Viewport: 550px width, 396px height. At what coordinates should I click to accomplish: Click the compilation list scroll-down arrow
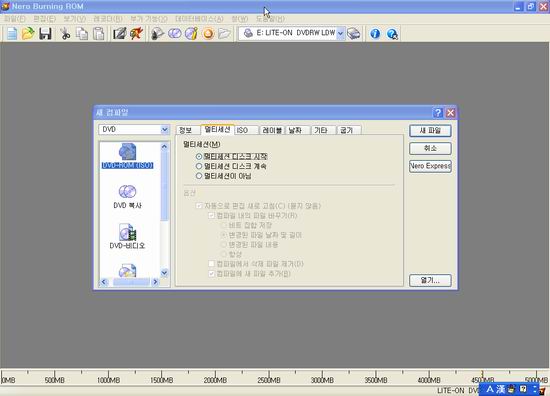164,273
